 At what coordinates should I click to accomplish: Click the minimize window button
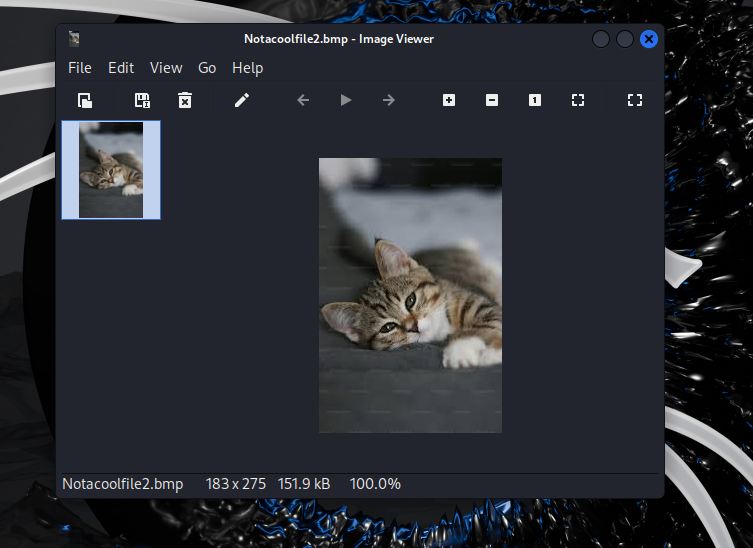(x=601, y=39)
